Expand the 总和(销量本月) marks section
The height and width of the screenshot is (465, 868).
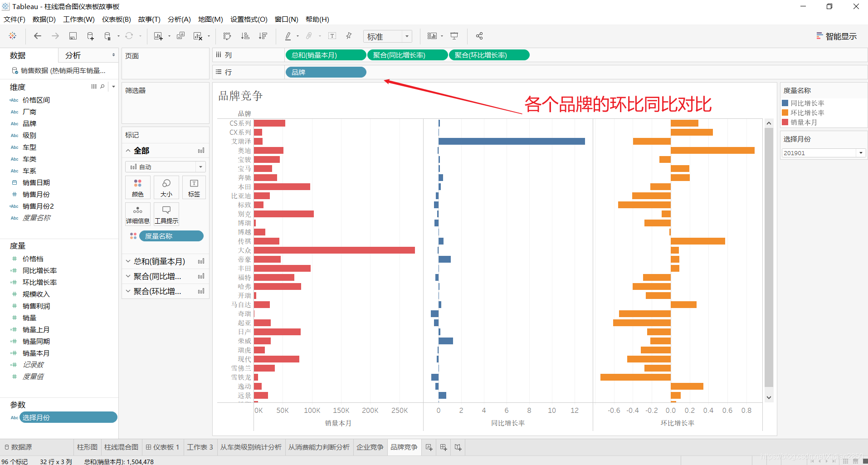[x=128, y=261]
